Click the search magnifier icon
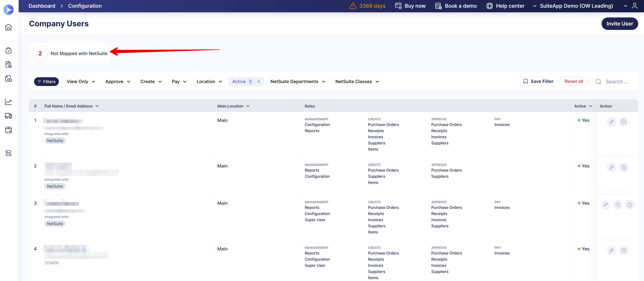Image resolution: width=644 pixels, height=281 pixels. pos(598,82)
